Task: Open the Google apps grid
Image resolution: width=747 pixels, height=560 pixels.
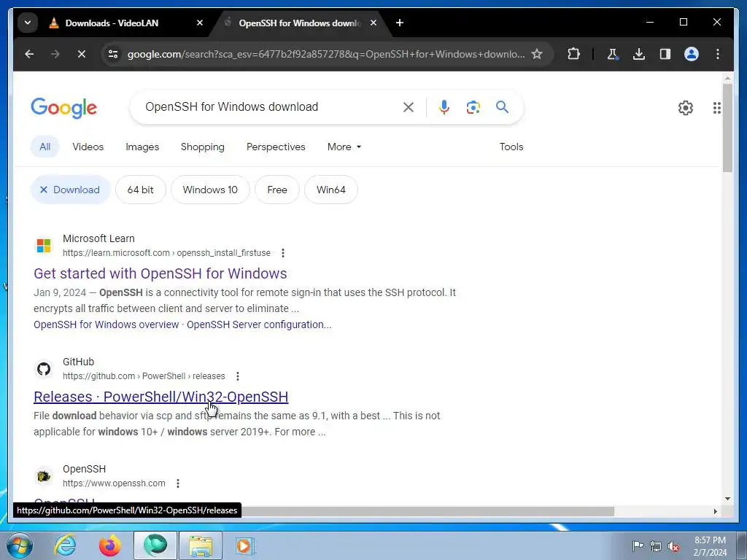Action: click(716, 108)
